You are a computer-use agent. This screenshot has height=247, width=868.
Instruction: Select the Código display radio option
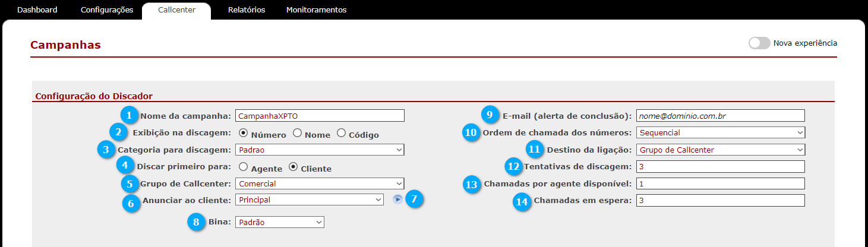coord(342,133)
